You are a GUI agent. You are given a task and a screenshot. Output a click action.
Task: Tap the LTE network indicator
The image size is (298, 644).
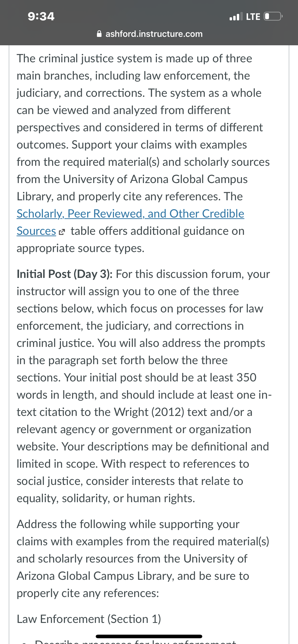coord(253,17)
